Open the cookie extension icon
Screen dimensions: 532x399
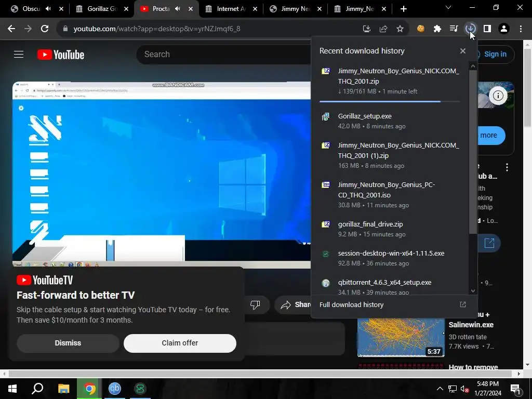click(421, 29)
